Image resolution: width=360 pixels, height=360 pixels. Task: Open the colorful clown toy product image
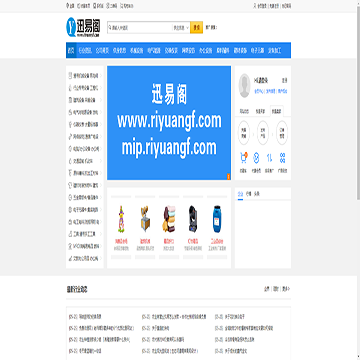click(x=120, y=219)
